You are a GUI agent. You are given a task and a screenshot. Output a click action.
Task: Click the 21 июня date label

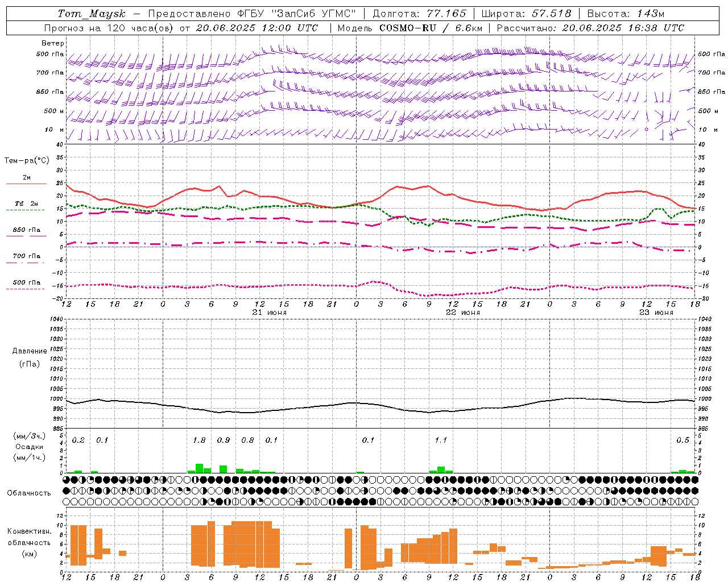270,313
